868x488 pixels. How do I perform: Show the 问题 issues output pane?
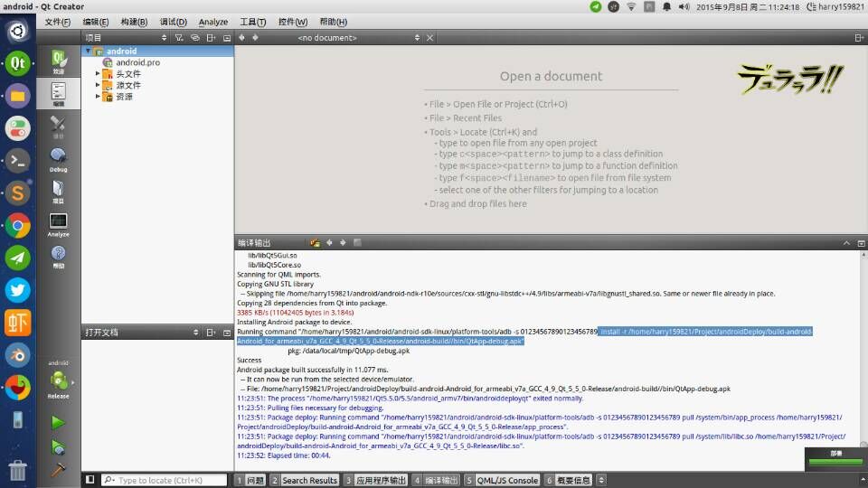250,480
